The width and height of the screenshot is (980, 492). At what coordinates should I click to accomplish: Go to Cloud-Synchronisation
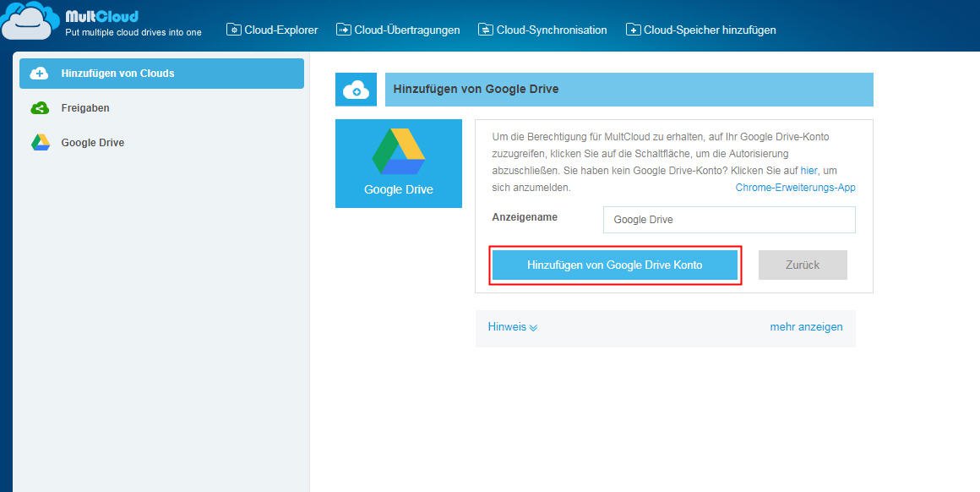(x=542, y=30)
